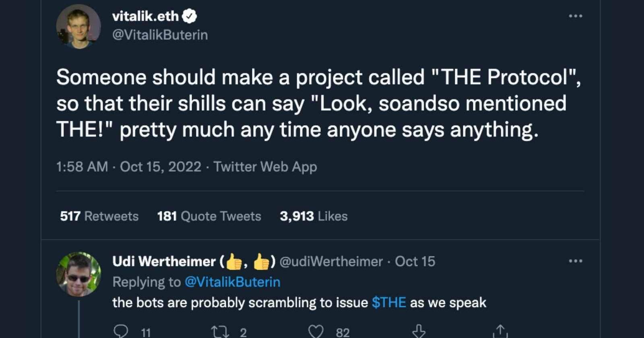The height and width of the screenshot is (338, 644).
Task: Click the reply icon on Udi's reply
Action: [x=121, y=332]
